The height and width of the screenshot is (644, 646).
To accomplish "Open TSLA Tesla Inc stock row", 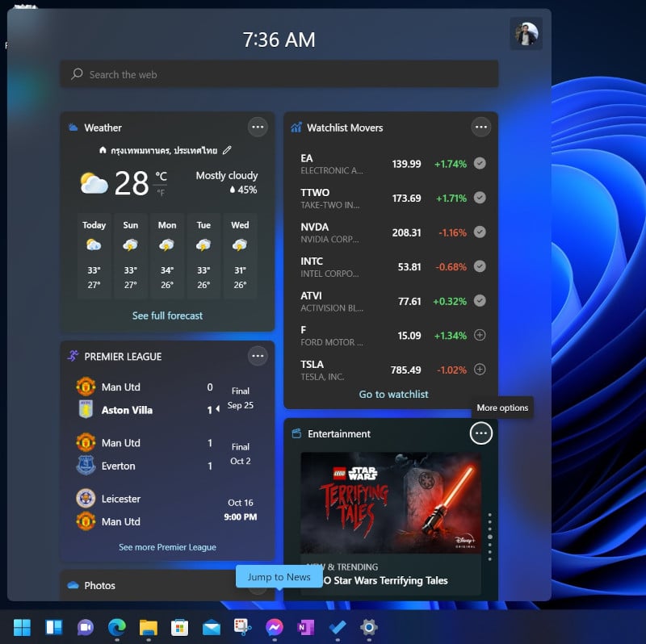I will 392,370.
